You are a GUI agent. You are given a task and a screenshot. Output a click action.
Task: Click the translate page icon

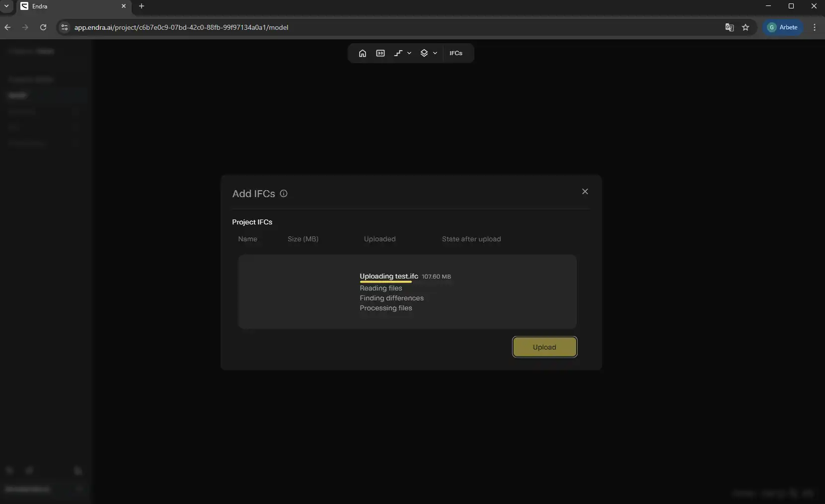[729, 27]
